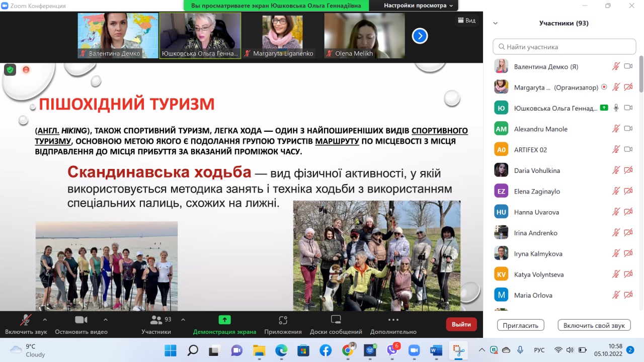The width and height of the screenshot is (644, 362).
Task: Open Доски сообщений whiteboards icon
Action: coord(336,320)
